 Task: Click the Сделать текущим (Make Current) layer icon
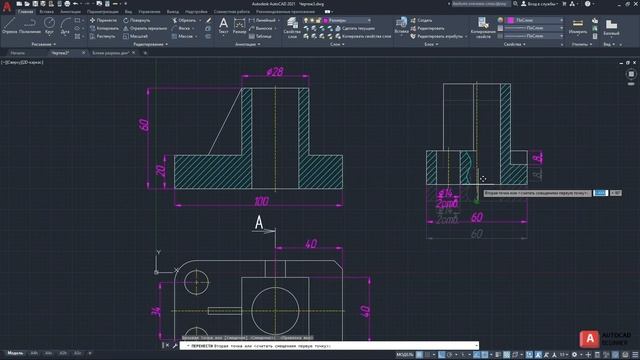point(354,28)
